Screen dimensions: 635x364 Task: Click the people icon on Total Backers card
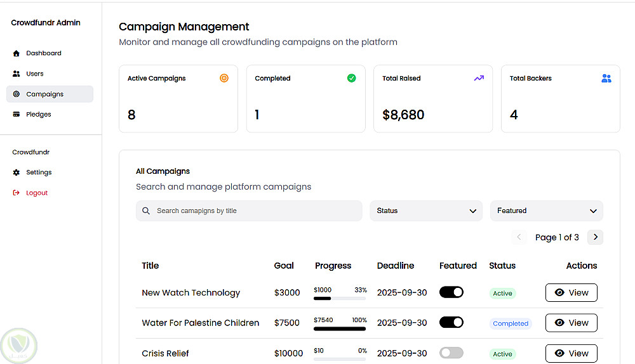pos(606,79)
